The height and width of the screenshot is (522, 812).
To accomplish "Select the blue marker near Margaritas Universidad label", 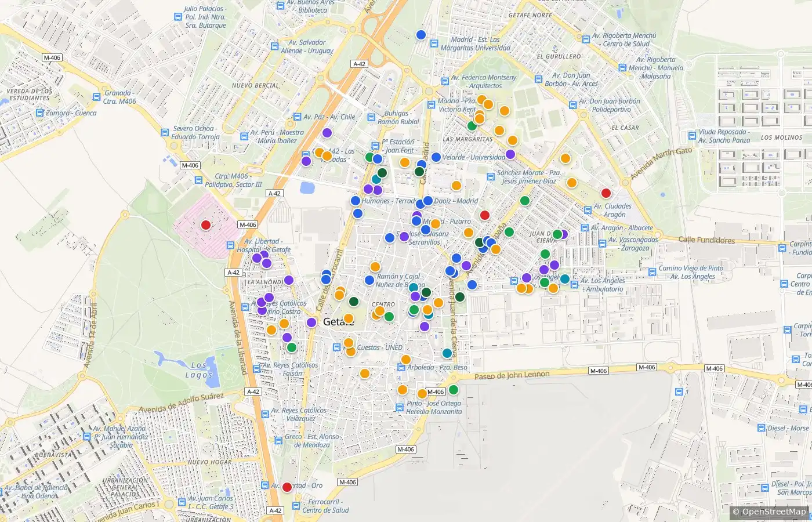I will pyautogui.click(x=422, y=35).
